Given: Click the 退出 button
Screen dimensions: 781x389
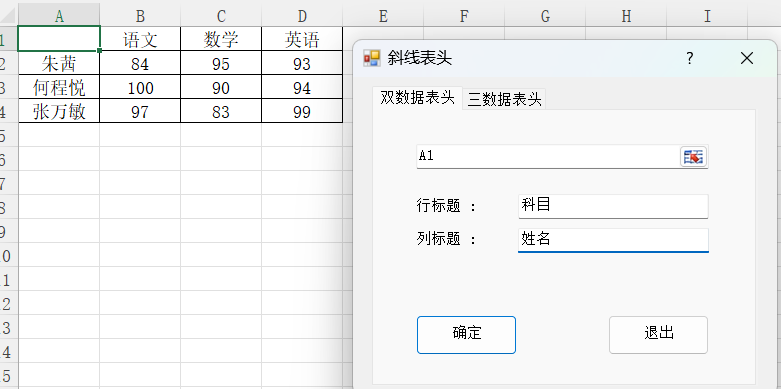Looking at the screenshot, I should coord(658,335).
